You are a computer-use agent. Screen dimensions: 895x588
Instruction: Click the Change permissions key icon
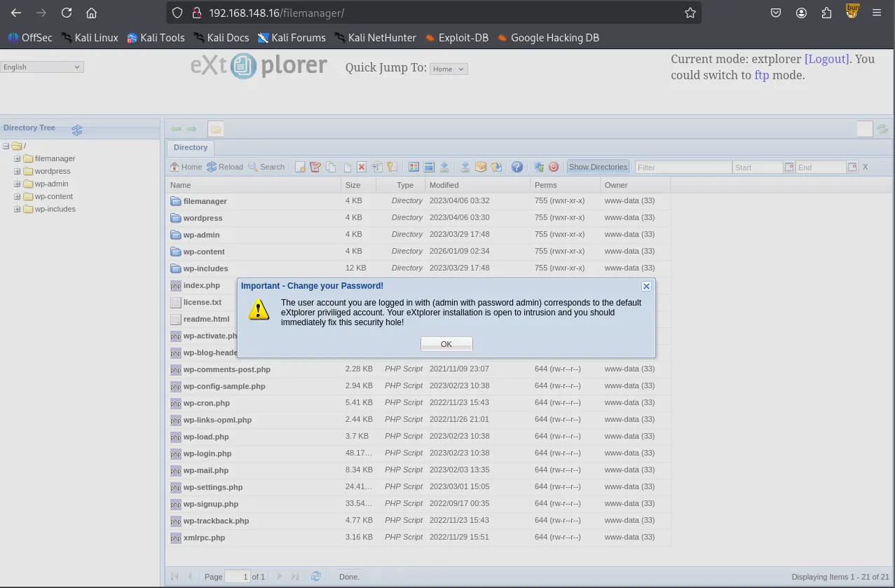coord(392,167)
